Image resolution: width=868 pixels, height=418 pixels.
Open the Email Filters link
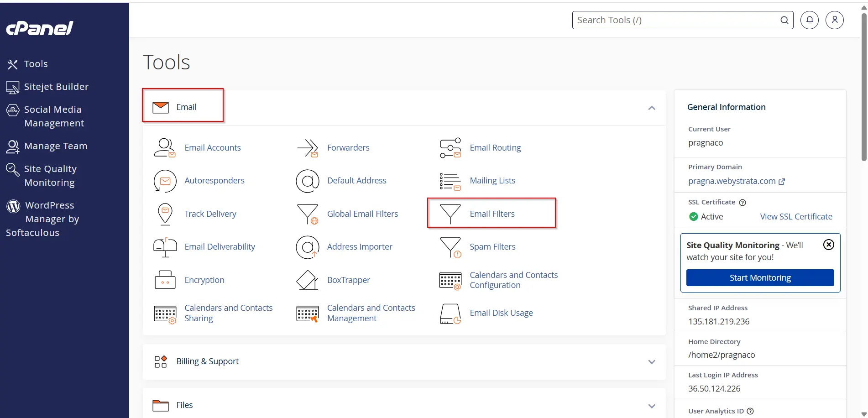tap(492, 214)
